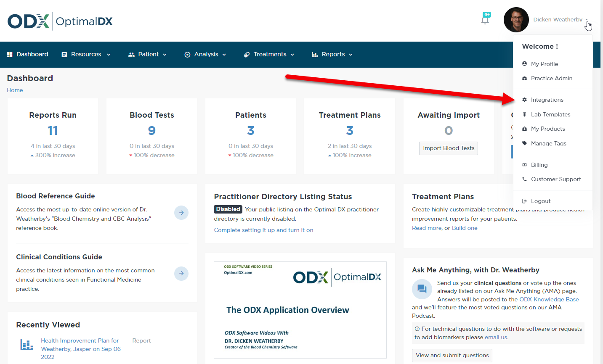Click the 300% increase text under Reports Run
The image size is (603, 364).
coord(55,155)
